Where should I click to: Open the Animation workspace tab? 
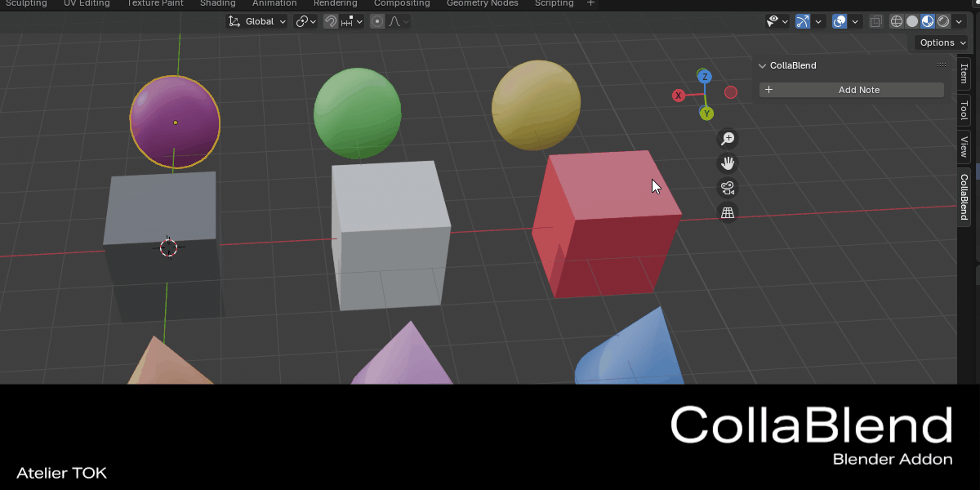[x=274, y=4]
